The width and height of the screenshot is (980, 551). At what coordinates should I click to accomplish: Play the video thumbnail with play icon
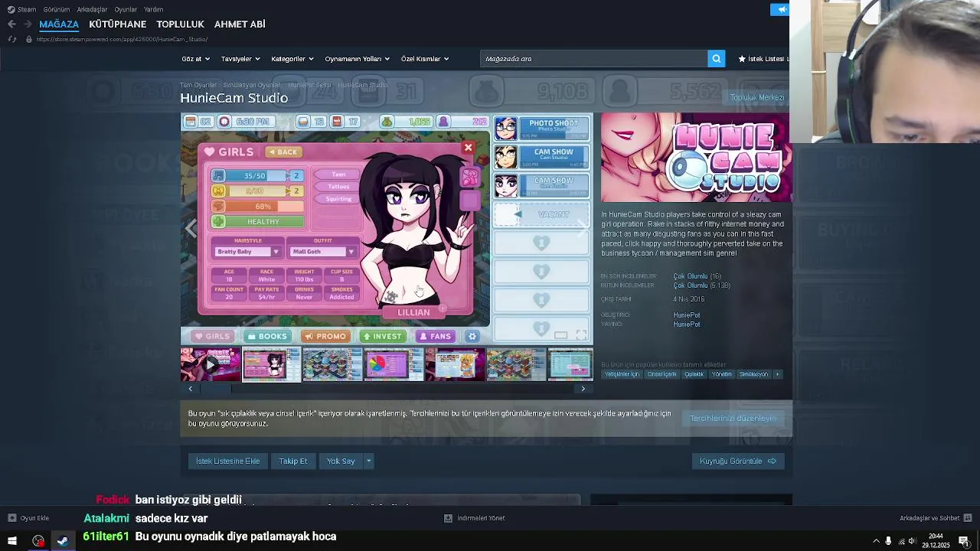tap(211, 364)
